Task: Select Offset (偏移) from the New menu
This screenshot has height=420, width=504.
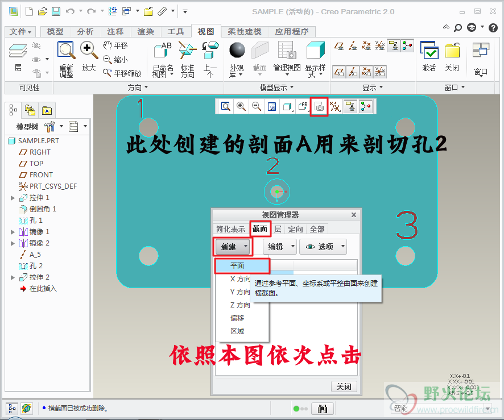Action: tap(237, 318)
